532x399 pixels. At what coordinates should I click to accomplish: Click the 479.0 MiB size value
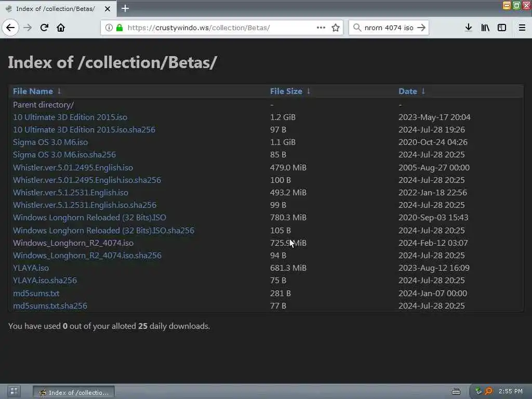pos(288,168)
